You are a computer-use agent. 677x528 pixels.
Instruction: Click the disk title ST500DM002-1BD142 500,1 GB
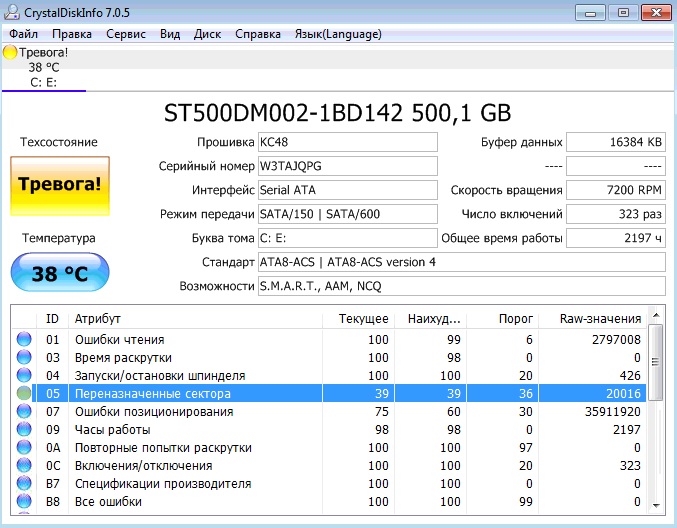337,113
